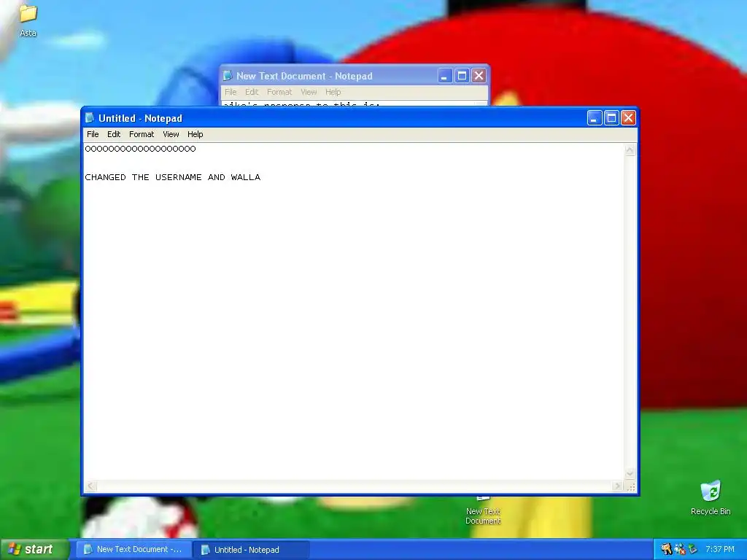The width and height of the screenshot is (747, 560).
Task: Click the Untitled Notepad title bar icon
Action: click(90, 118)
